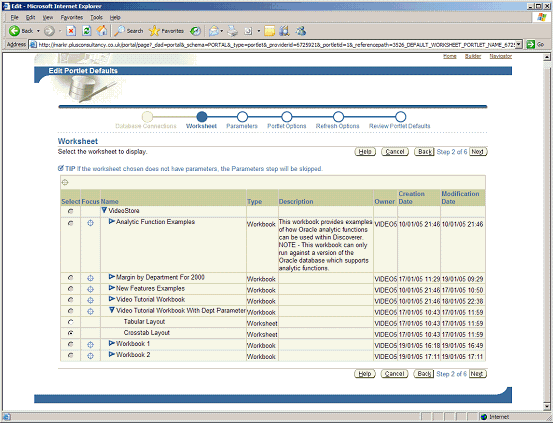Open the Navigator link

coord(500,56)
